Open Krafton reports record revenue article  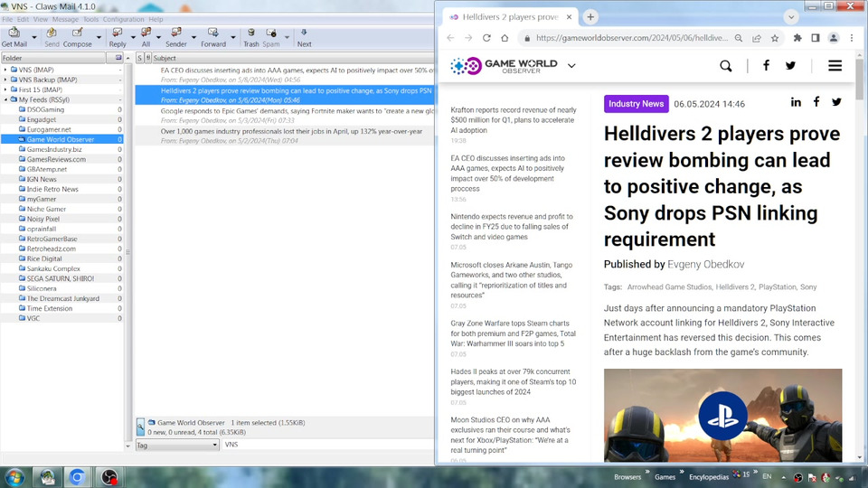tap(514, 120)
